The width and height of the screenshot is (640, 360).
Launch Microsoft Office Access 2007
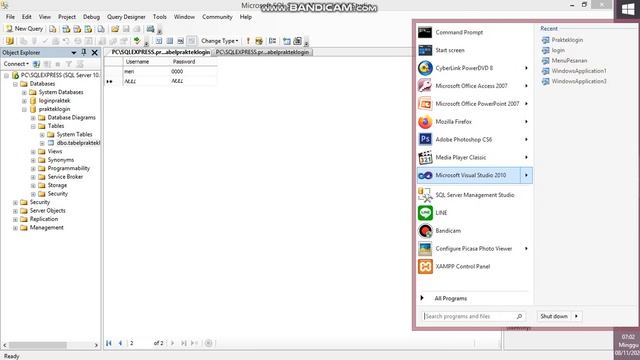[473, 86]
